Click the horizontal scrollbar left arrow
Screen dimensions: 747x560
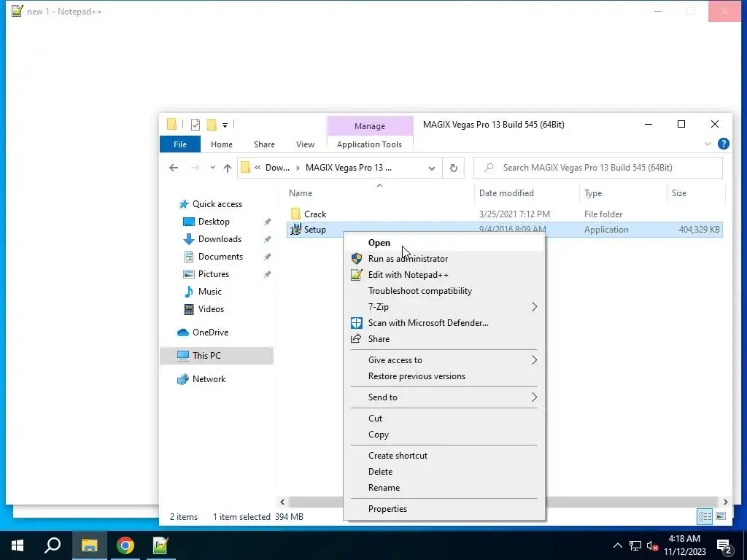pyautogui.click(x=282, y=502)
